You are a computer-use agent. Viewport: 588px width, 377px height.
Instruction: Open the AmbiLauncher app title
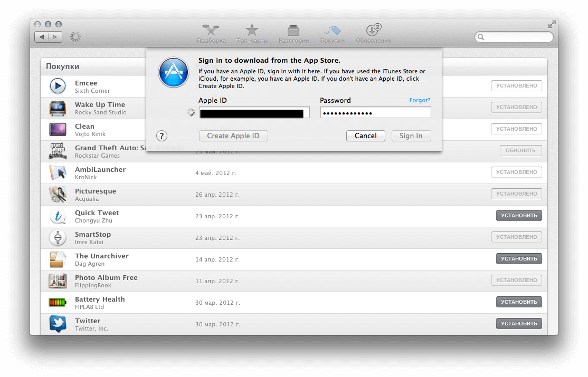pos(100,170)
